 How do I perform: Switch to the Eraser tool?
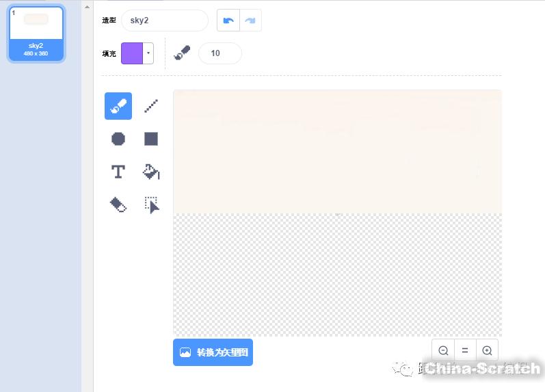[118, 205]
